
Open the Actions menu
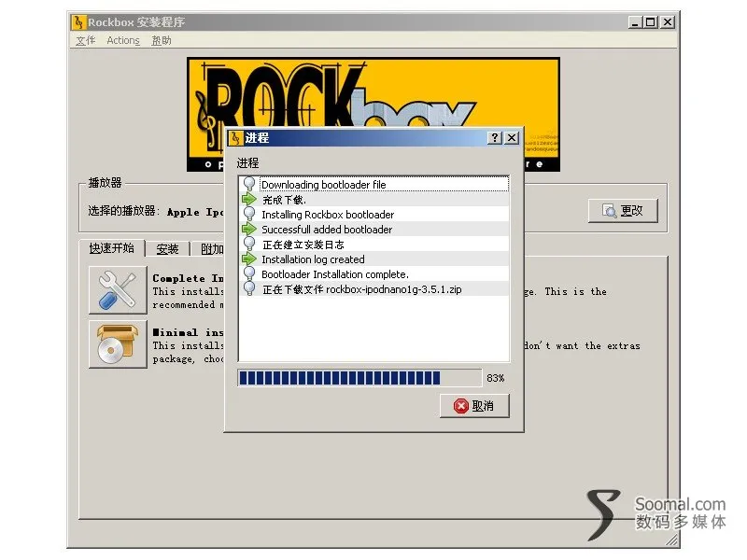pos(123,40)
